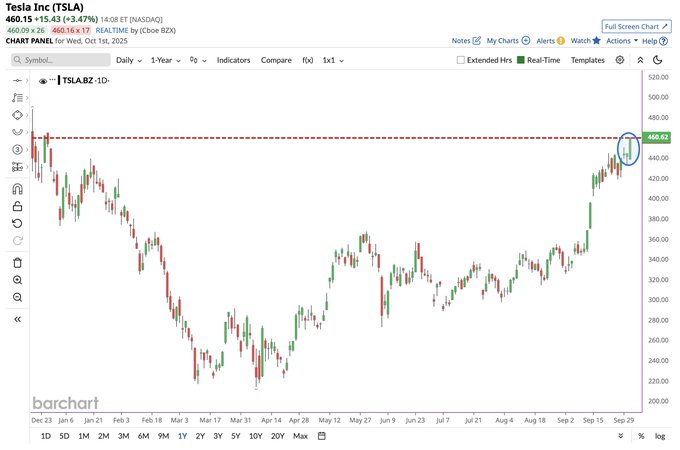Click the 460.62 price label on axis

[657, 137]
